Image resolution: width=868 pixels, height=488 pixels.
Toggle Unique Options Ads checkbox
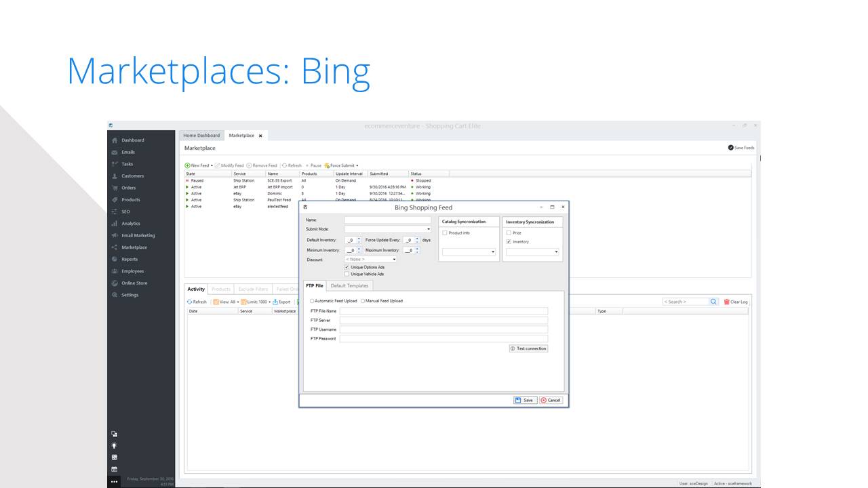tap(347, 267)
